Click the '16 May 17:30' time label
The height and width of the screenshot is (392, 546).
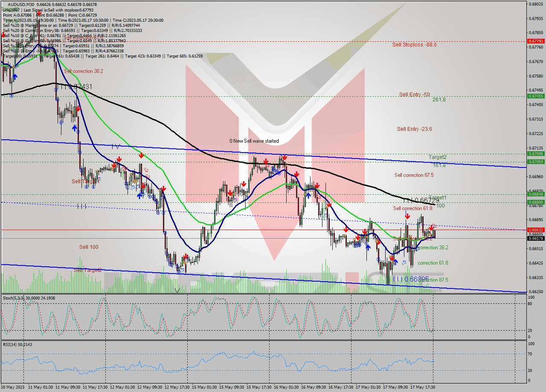point(341,387)
